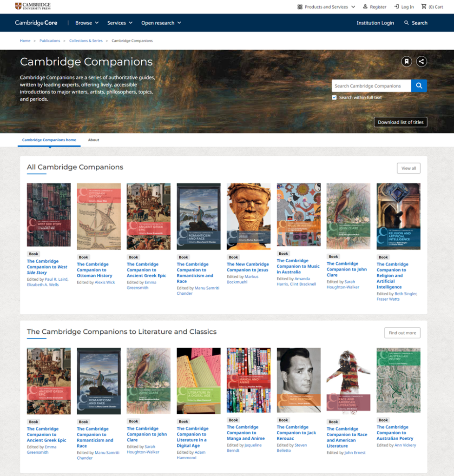
Task: Click the Register person icon link
Action: point(365,7)
